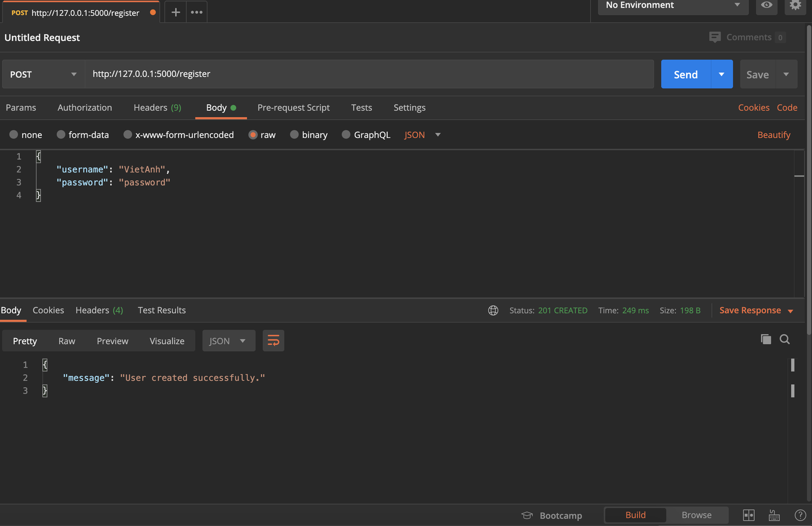Open environment quick look eye icon
This screenshot has width=812, height=526.
[x=766, y=5]
